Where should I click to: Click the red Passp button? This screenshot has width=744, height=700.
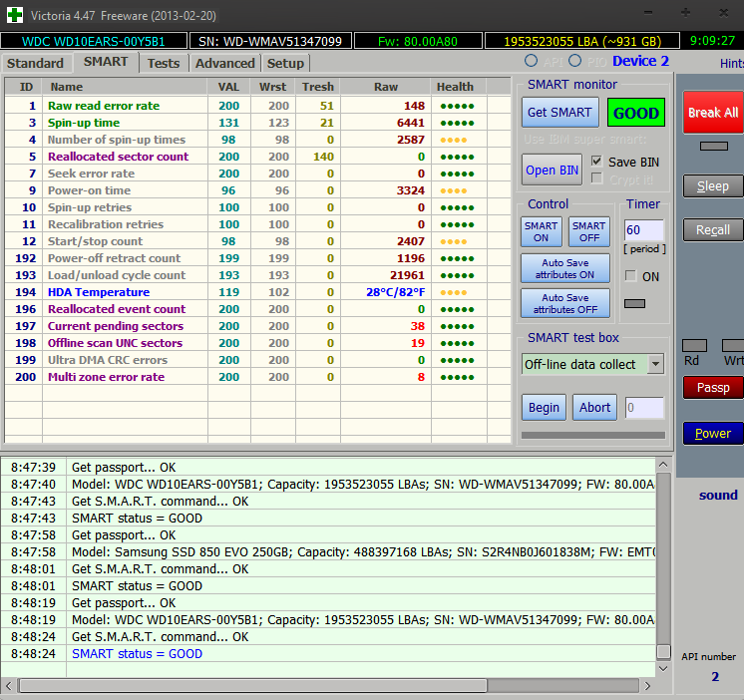[713, 388]
